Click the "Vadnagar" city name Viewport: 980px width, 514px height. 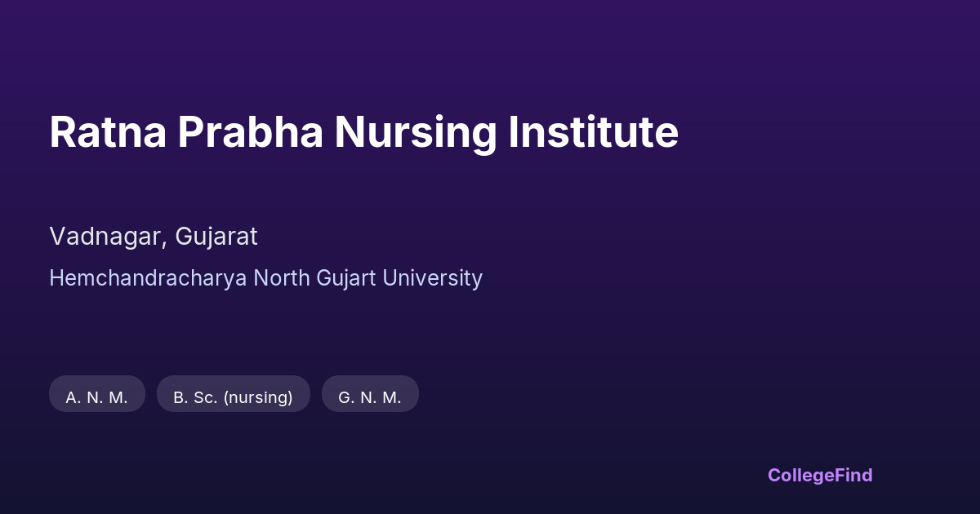(107, 237)
